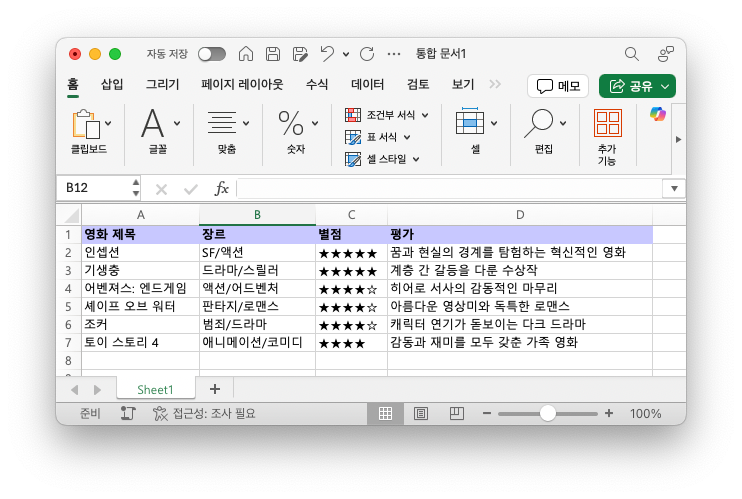Expand the formula bar chevron

coord(674,188)
